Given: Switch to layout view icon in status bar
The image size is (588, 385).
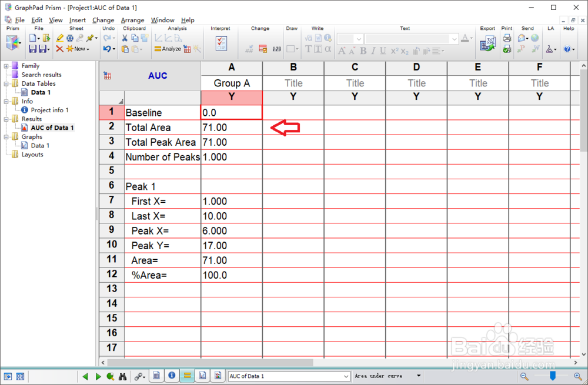Looking at the screenshot, I should 218,376.
